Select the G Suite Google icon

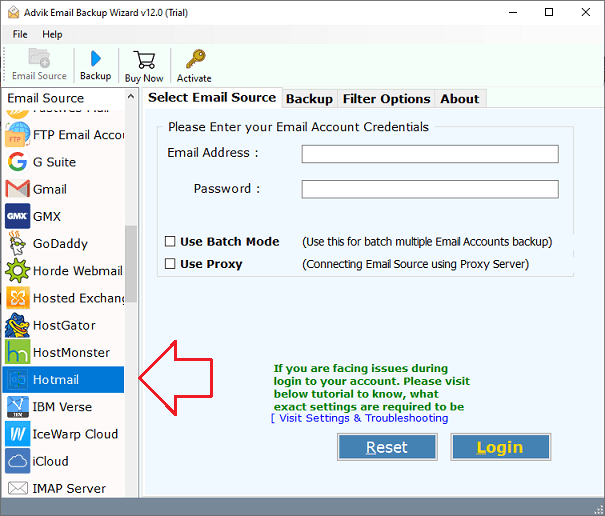17,162
